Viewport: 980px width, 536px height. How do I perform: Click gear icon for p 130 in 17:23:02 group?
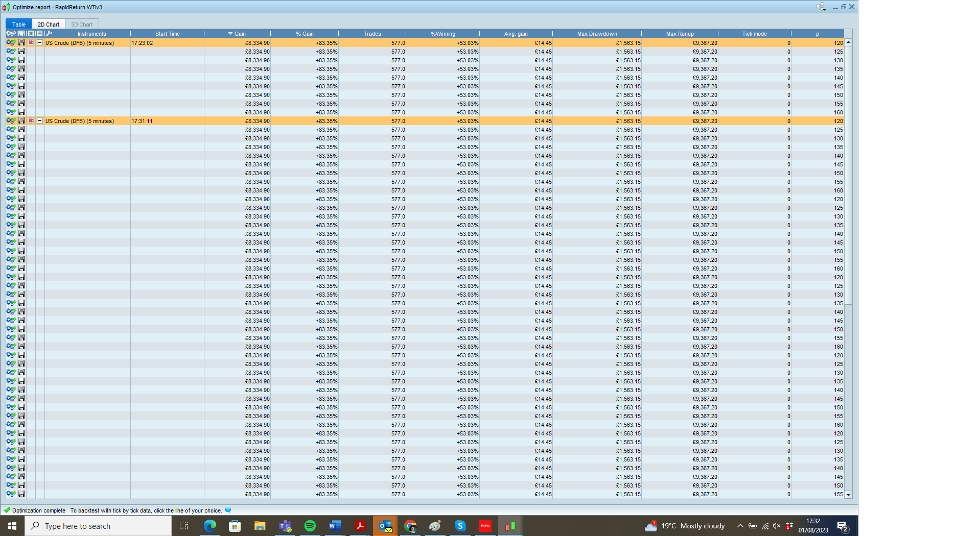tap(11, 60)
